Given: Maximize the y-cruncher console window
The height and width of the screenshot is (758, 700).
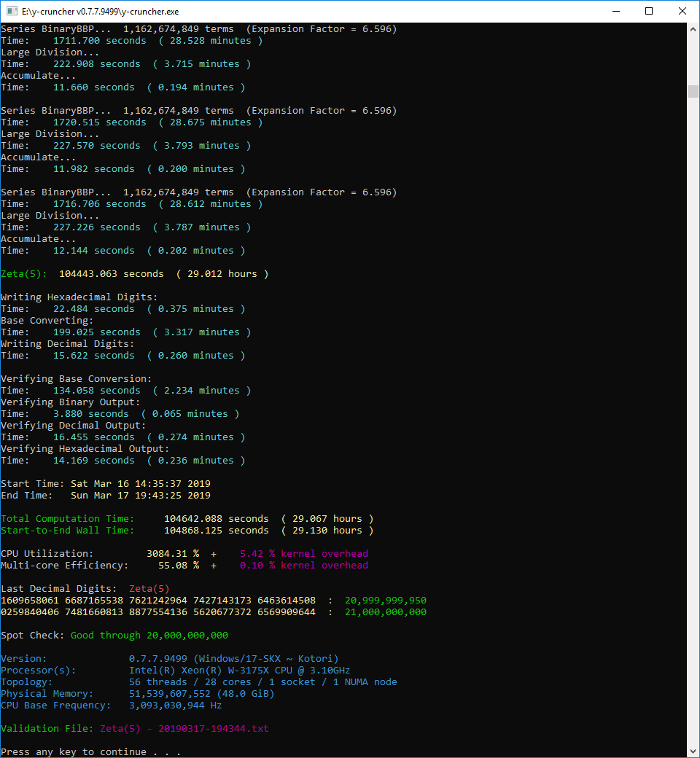Looking at the screenshot, I should (649, 12).
